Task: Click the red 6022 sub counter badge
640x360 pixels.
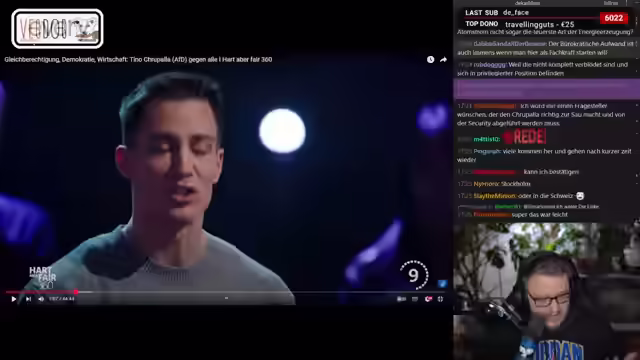Action: pos(613,18)
